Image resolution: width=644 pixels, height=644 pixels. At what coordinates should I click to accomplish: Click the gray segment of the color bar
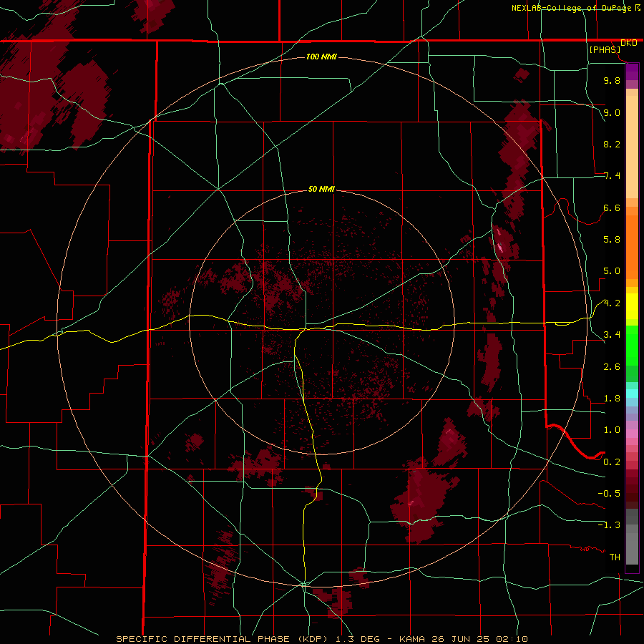632,538
